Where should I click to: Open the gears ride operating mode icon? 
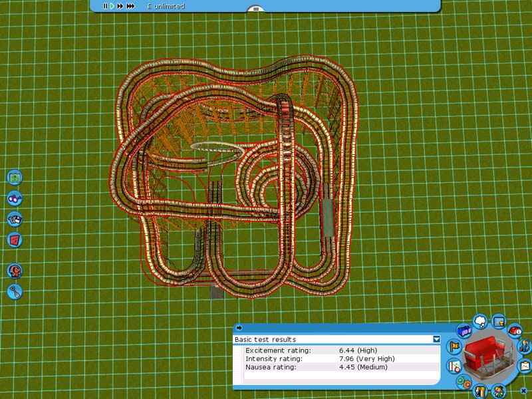pos(464,382)
